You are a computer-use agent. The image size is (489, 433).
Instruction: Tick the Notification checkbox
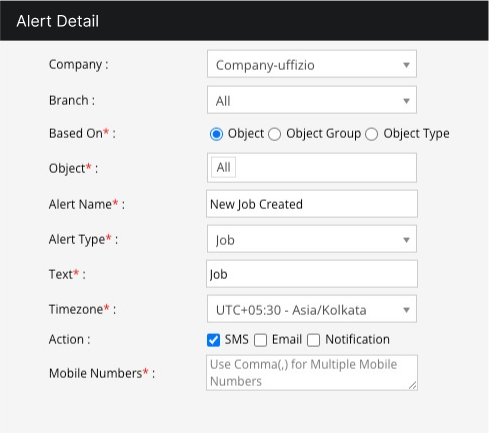(313, 340)
